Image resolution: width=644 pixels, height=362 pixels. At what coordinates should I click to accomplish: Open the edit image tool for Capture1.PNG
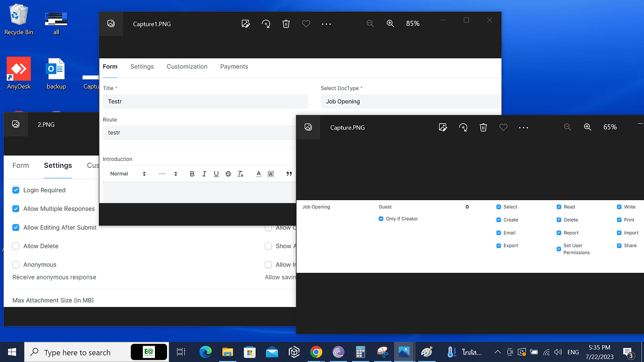(246, 23)
